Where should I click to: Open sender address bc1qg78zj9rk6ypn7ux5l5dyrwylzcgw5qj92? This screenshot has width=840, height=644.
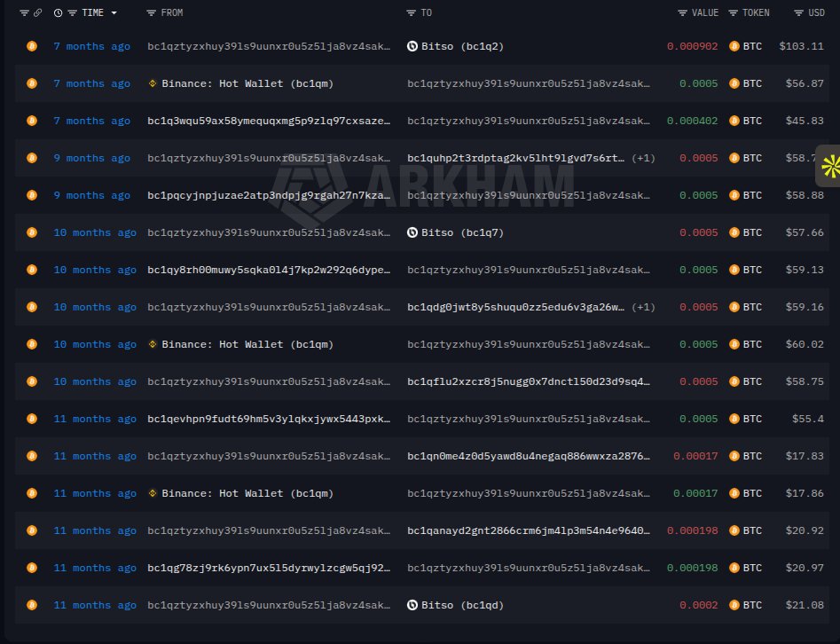coord(269,568)
